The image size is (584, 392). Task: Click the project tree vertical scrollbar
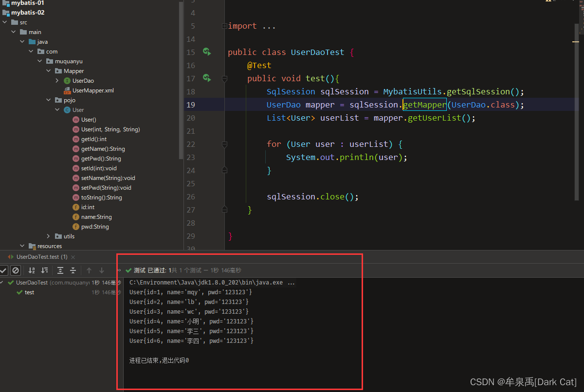[181, 80]
